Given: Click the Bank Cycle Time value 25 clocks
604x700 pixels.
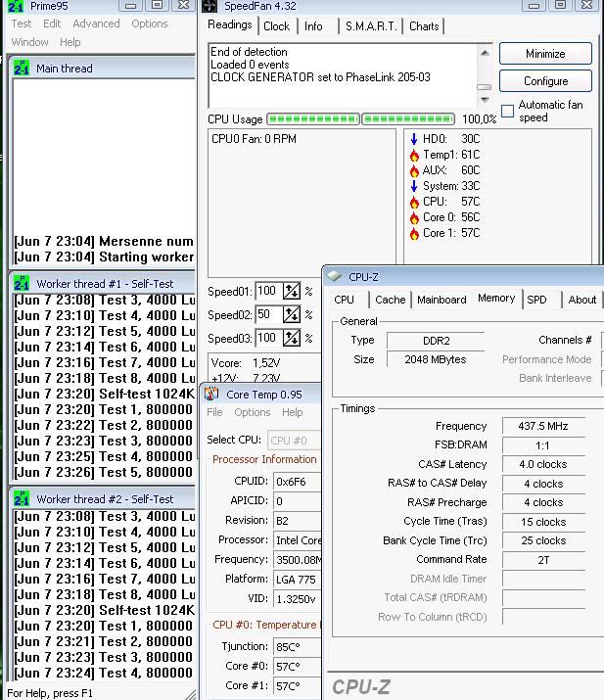Looking at the screenshot, I should point(543,540).
